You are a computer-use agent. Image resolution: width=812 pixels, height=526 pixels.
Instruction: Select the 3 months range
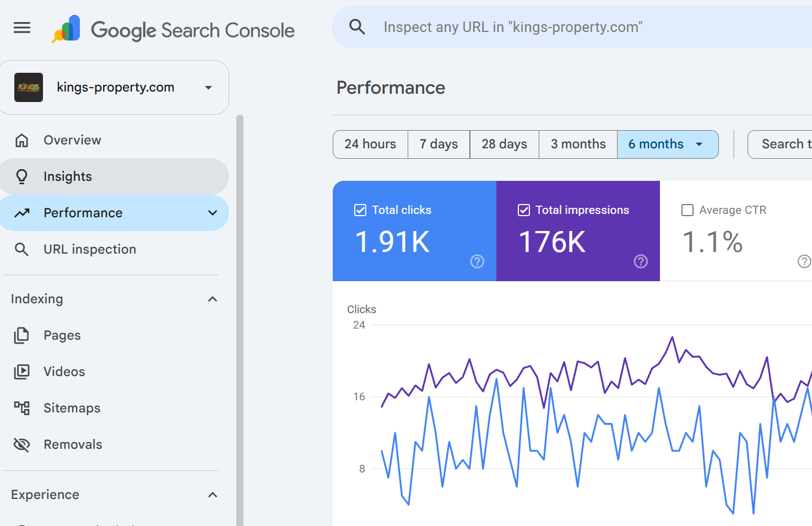tap(578, 144)
